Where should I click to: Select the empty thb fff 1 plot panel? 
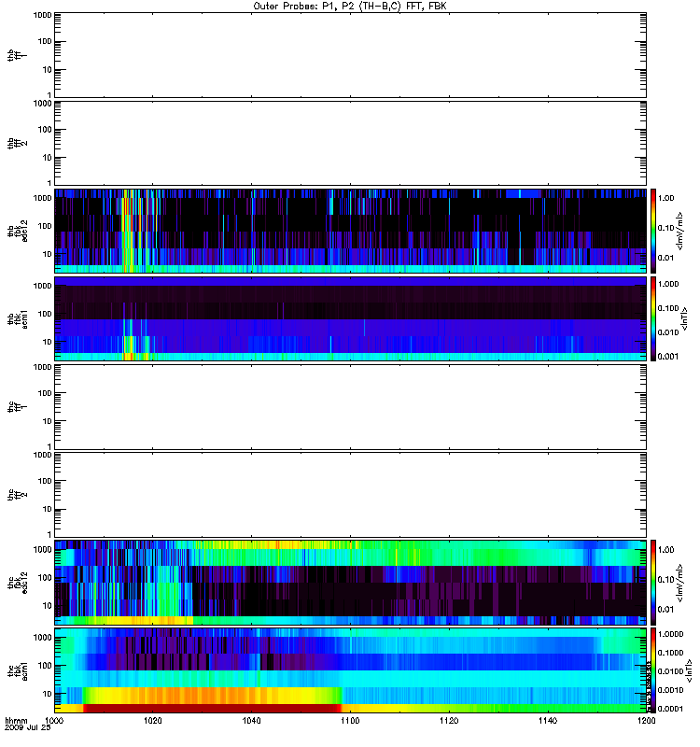[351, 55]
